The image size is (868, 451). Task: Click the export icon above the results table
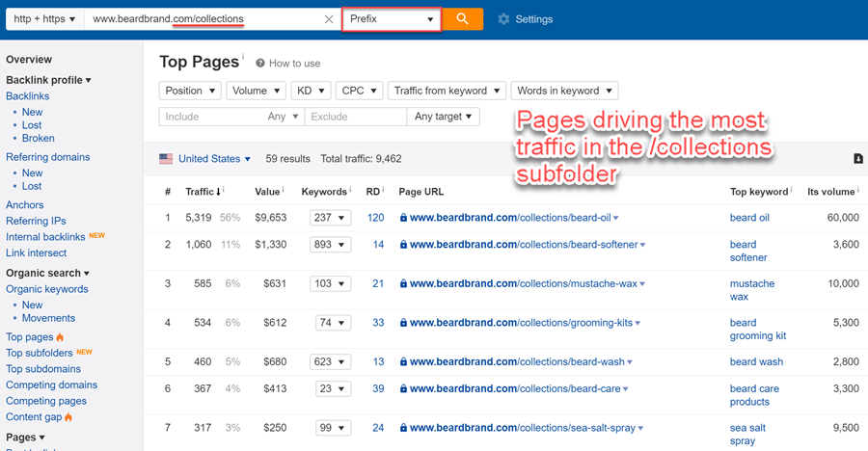858,159
